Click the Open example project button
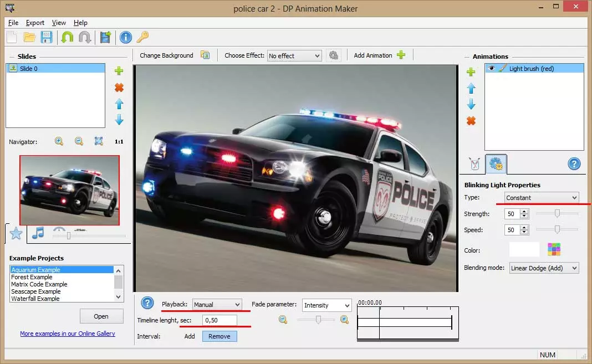This screenshot has height=364, width=592. click(x=101, y=316)
